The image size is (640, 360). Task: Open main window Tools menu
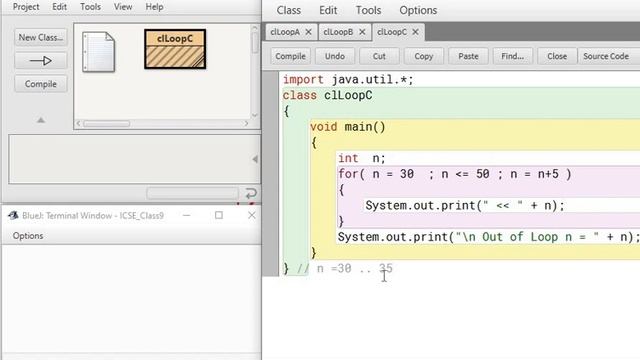pyautogui.click(x=90, y=7)
